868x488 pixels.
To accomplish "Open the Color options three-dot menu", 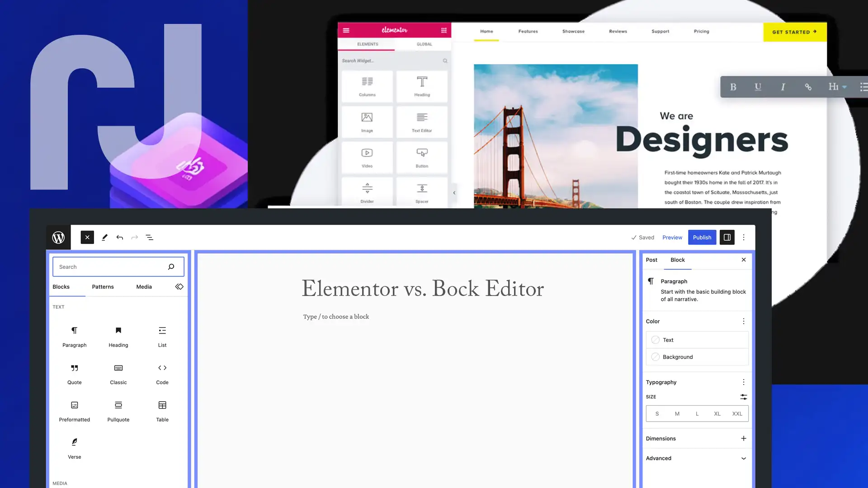I will pos(744,321).
